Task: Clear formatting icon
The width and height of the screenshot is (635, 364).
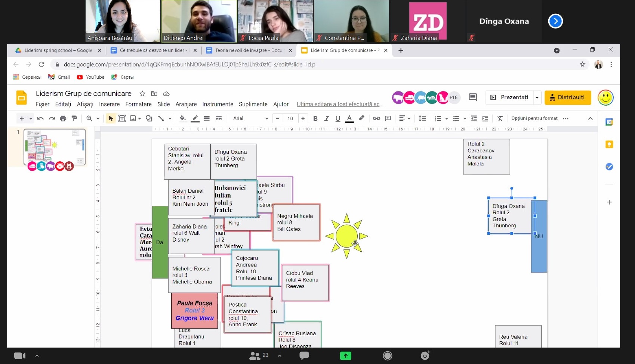Action: pyautogui.click(x=500, y=118)
